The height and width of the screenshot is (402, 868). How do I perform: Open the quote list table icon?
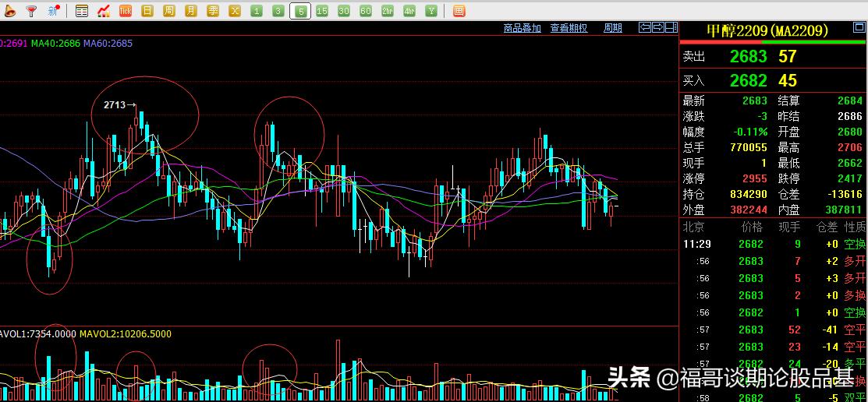[x=82, y=11]
